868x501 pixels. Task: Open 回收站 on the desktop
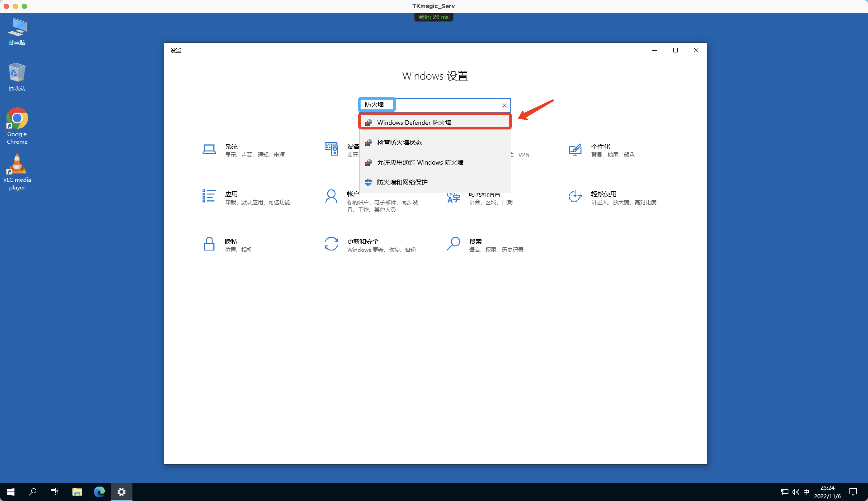pos(17,72)
